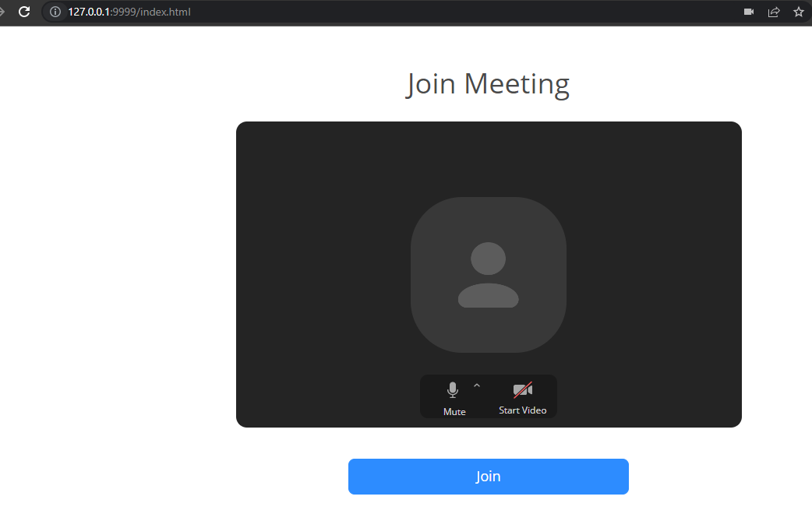Toggle the Mute label under the microphone
Screen dimensions: 812x514
coord(454,411)
